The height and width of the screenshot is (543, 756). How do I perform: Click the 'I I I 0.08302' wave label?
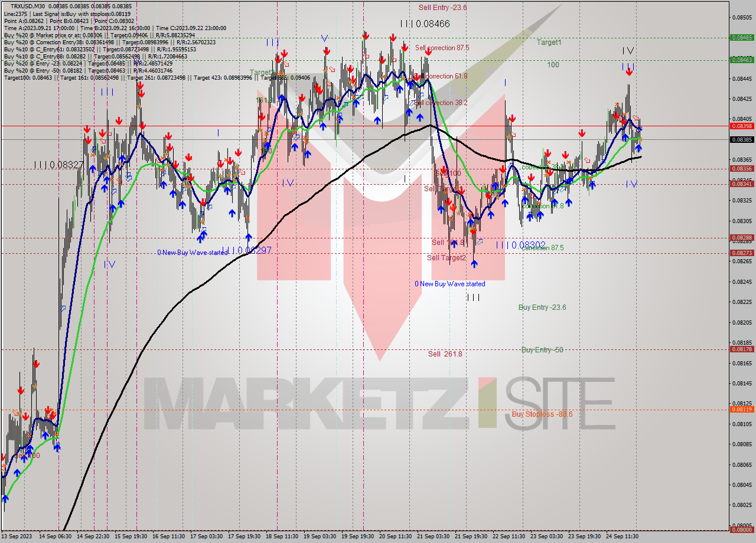point(520,244)
